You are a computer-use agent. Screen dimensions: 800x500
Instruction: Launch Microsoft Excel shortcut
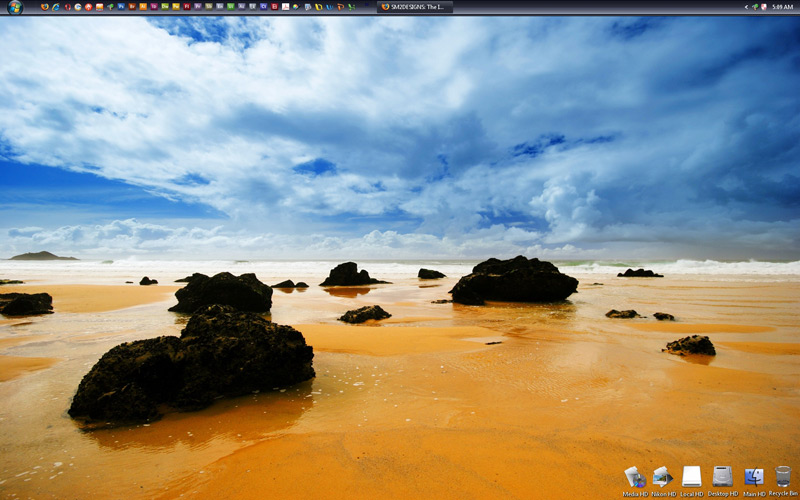click(x=352, y=7)
